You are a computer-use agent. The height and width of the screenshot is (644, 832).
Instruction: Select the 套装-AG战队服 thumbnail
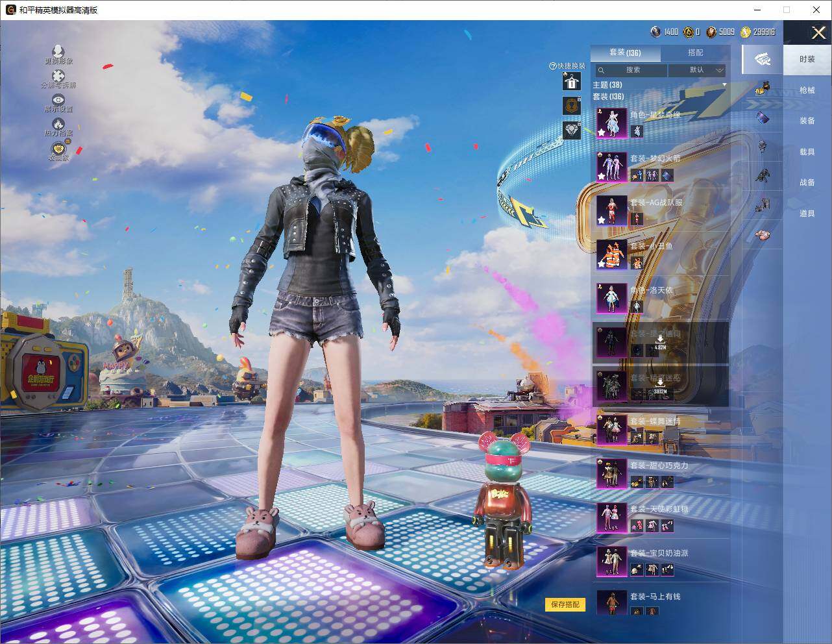click(611, 211)
